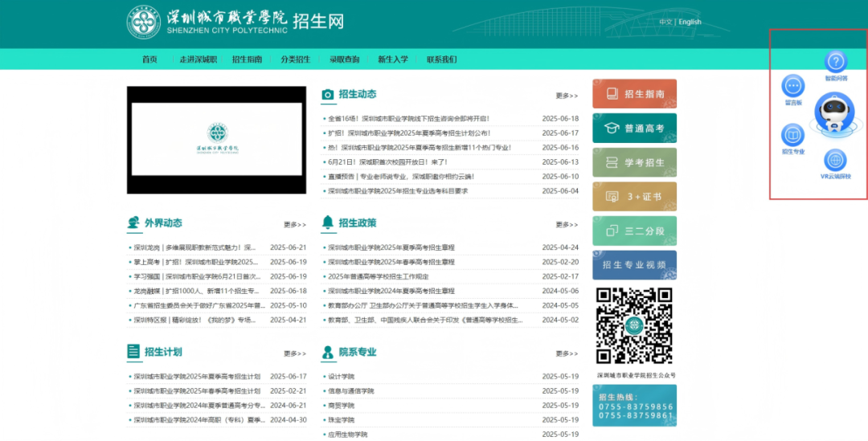
Task: Open the 智能问答 question mark icon
Action: coord(836,61)
